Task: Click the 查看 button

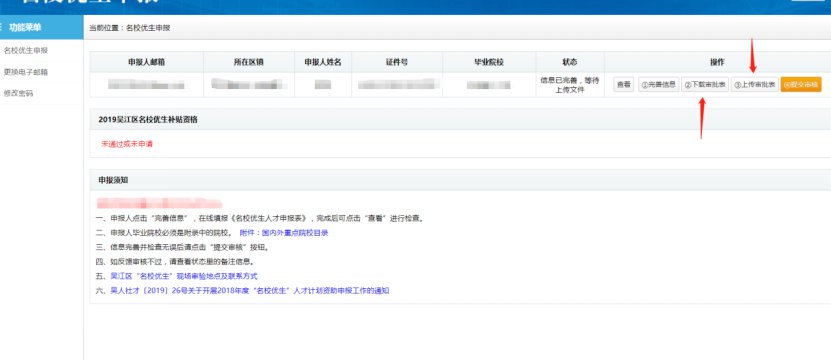Action: (x=624, y=85)
